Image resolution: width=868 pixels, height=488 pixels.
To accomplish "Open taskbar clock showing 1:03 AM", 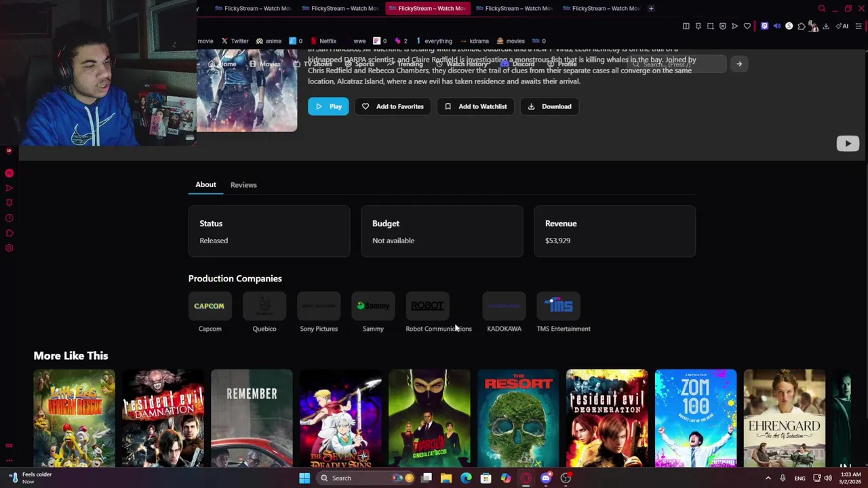I will click(x=850, y=478).
